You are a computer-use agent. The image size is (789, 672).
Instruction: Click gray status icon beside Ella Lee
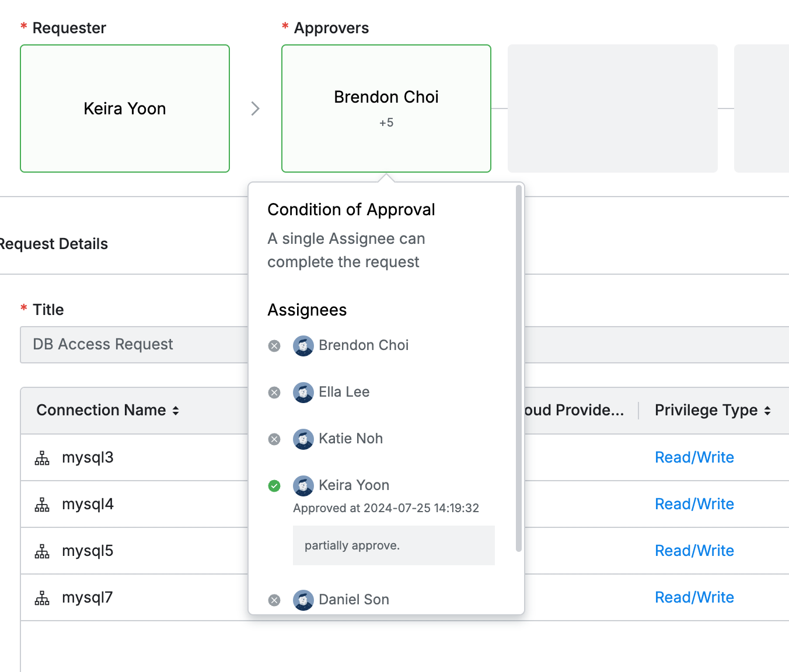(x=274, y=393)
